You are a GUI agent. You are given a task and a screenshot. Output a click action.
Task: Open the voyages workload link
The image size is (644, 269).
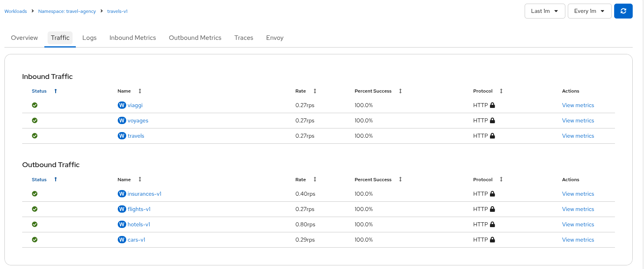point(138,120)
